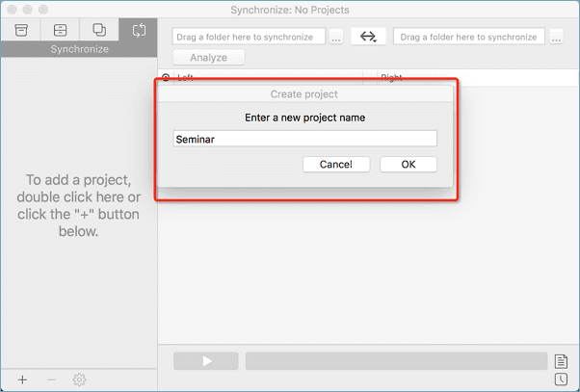
Task: Open the schedule clock icon
Action: [561, 379]
